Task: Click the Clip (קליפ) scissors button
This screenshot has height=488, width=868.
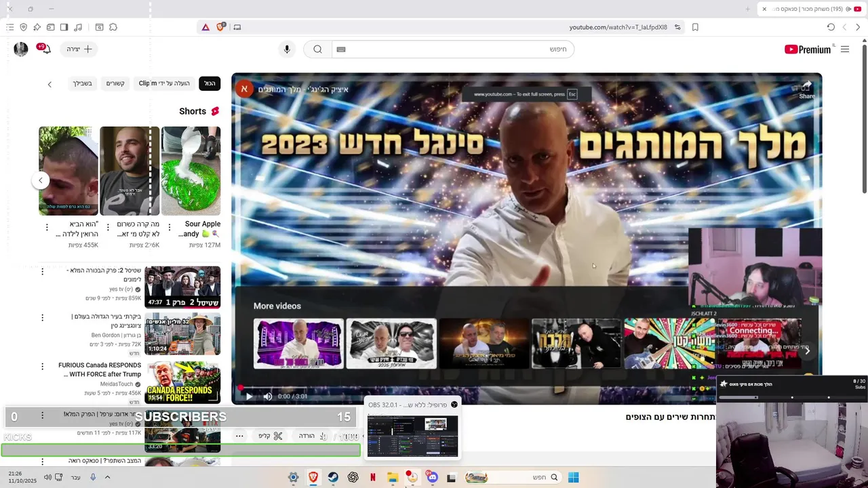Action: (270, 436)
